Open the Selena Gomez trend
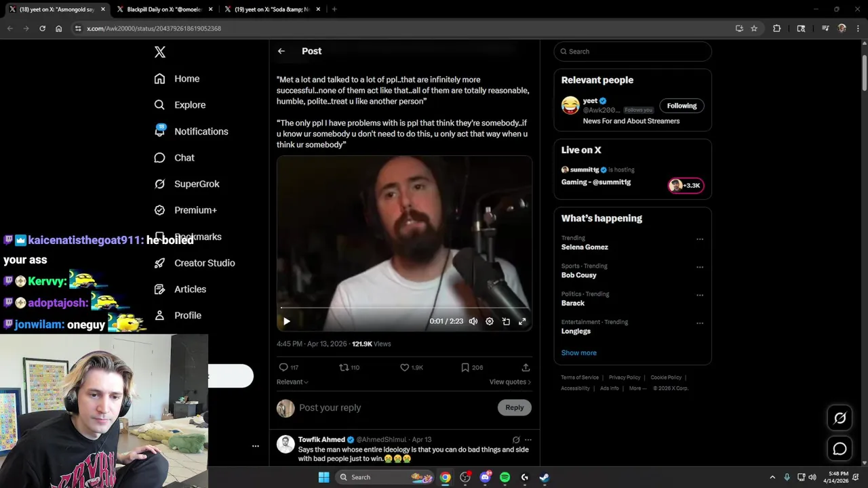Screen dimensions: 868x488 [x=585, y=247]
